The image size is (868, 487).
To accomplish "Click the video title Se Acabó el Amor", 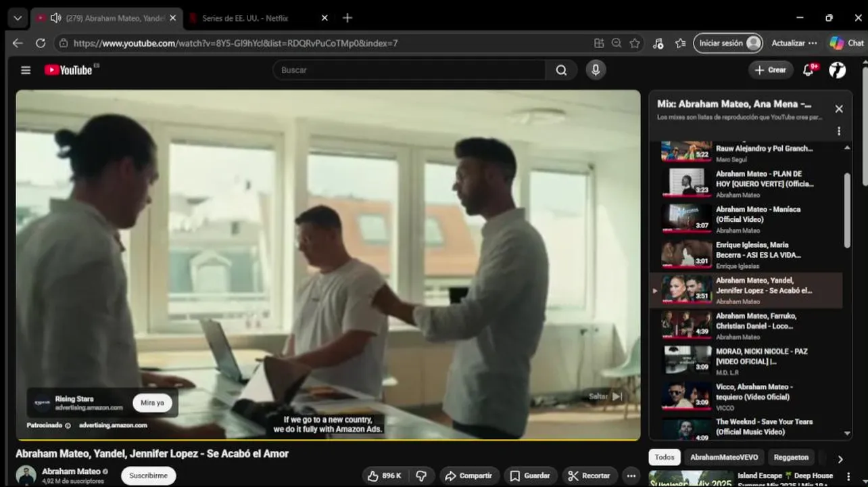I will (x=152, y=454).
